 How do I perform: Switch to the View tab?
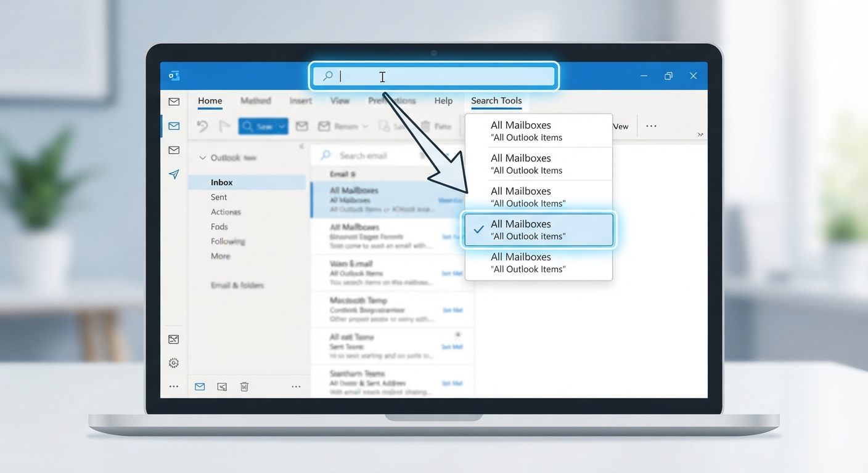340,101
